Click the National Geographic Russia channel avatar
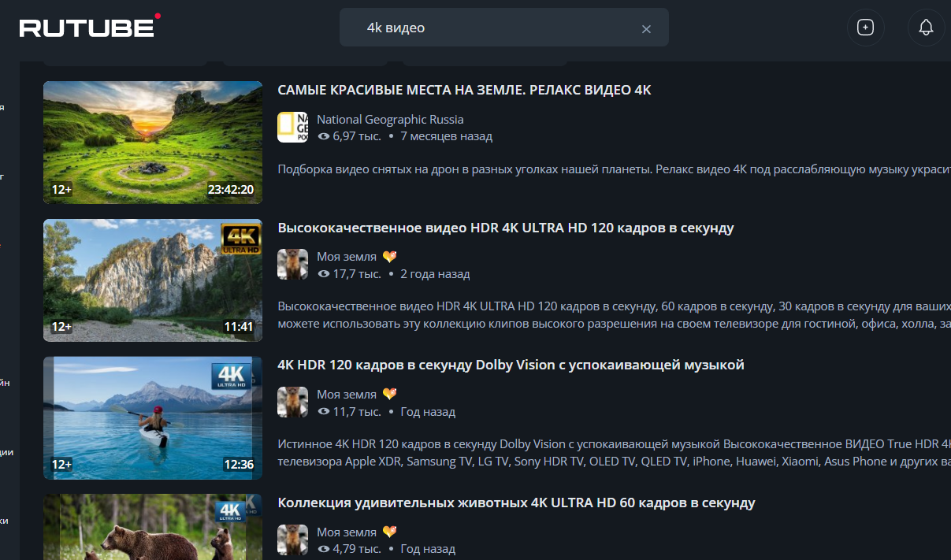Image resolution: width=951 pixels, height=560 pixels. pos(292,128)
